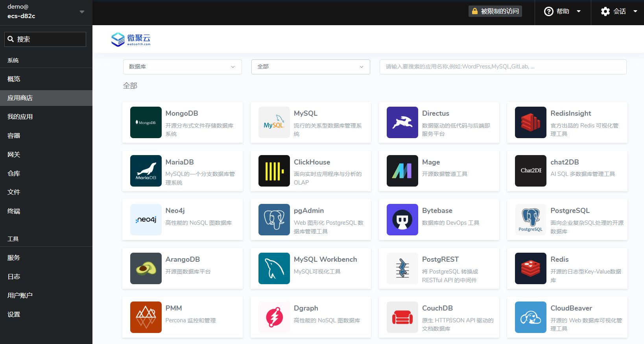Open the 全部 subcategory dropdown

311,67
